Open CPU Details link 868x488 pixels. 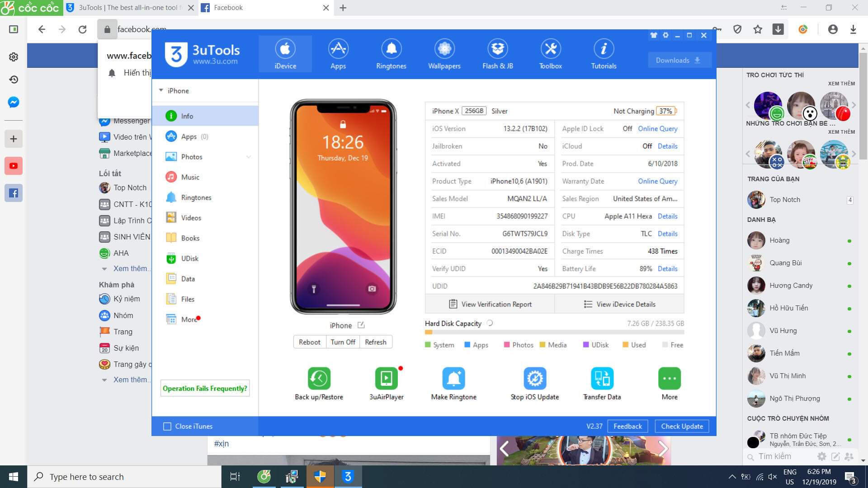click(668, 216)
